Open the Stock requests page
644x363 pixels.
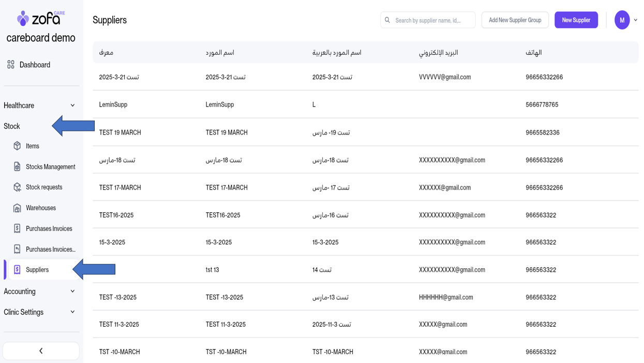44,187
